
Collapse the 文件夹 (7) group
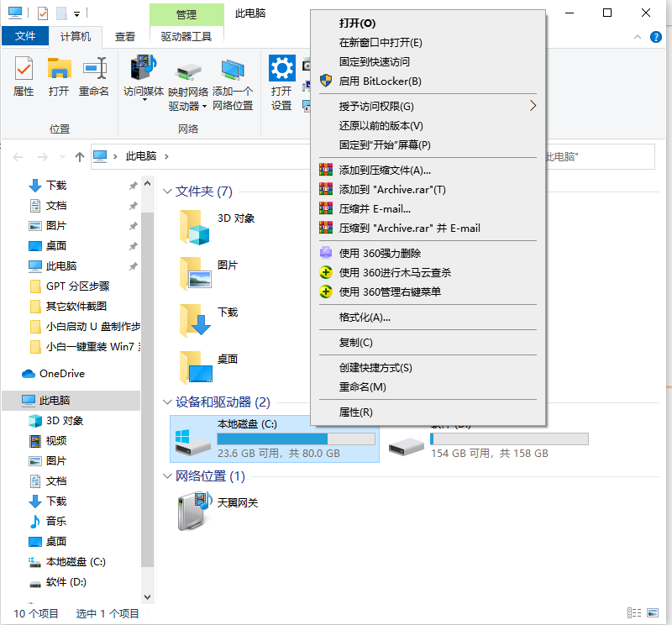tap(167, 192)
